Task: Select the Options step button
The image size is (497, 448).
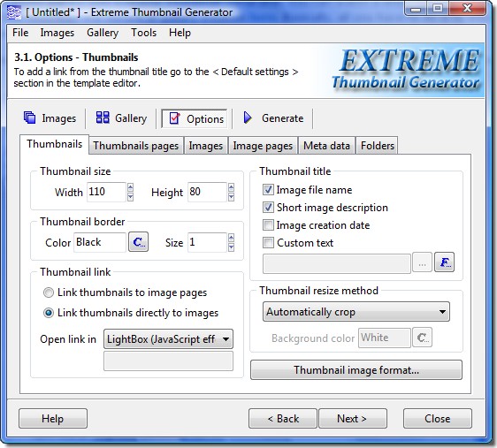Action: coord(195,118)
